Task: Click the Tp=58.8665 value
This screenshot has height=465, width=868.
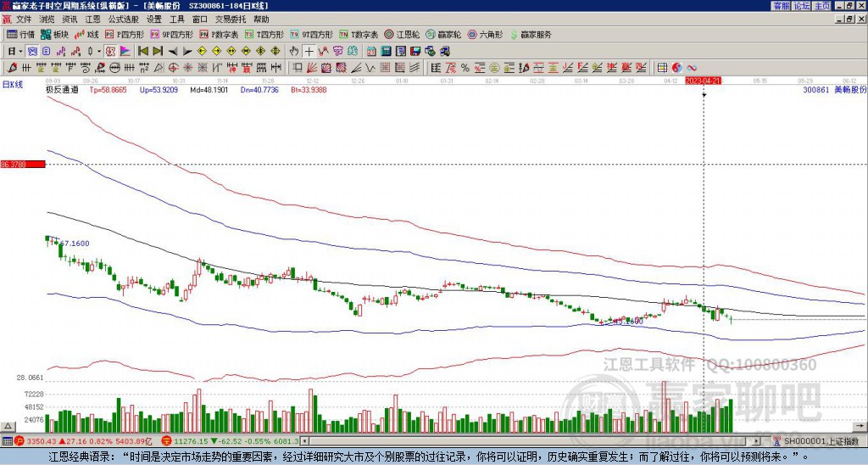Action: [108, 89]
